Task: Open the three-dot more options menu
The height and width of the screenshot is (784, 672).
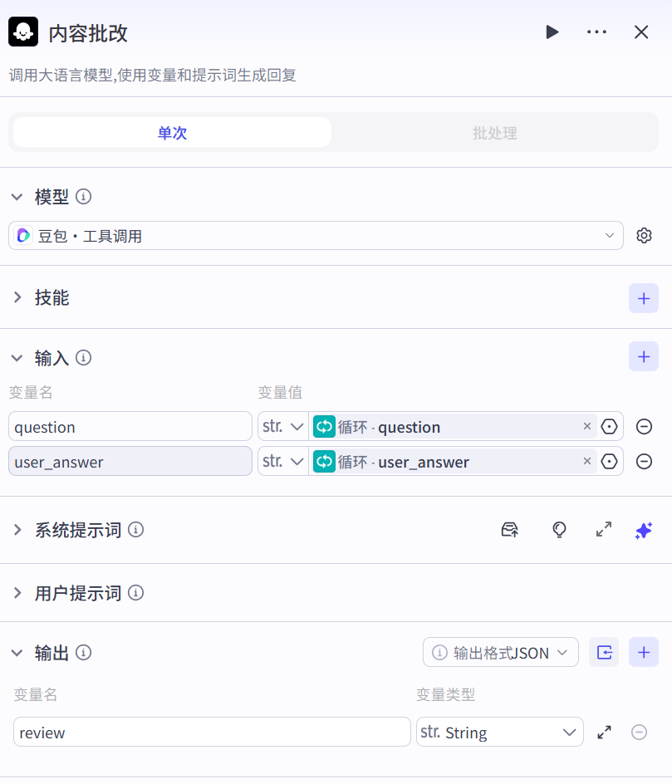Action: click(596, 32)
